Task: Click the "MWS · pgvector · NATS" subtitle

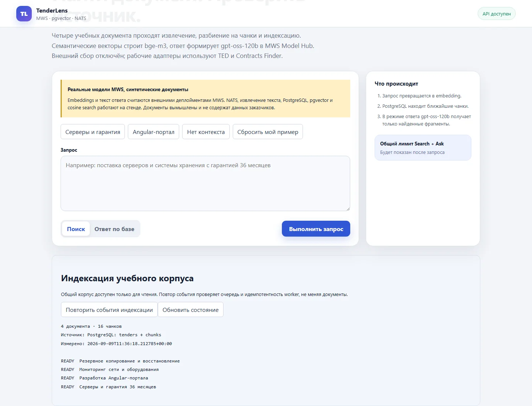Action: point(61,18)
